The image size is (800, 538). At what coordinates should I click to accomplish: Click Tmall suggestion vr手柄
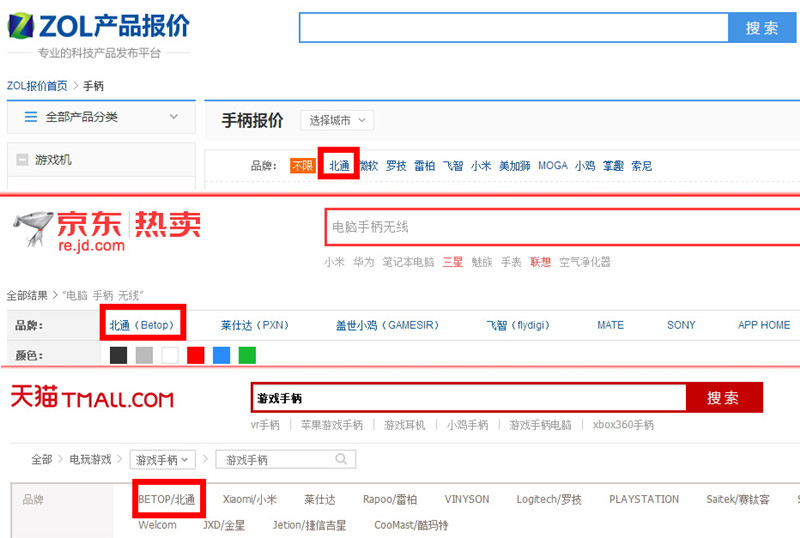coord(265,425)
